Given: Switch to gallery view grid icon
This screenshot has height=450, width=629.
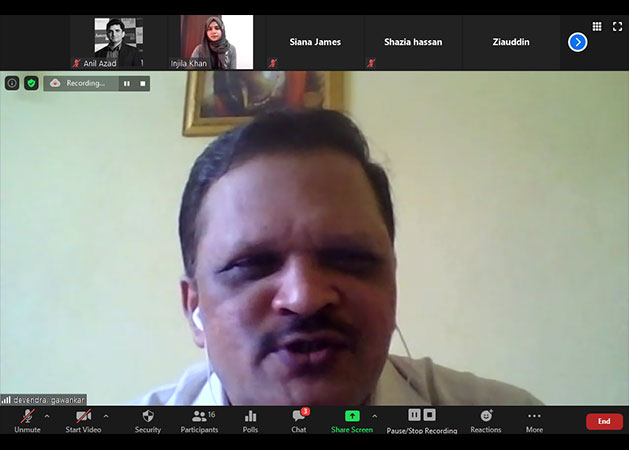Looking at the screenshot, I should (x=597, y=27).
